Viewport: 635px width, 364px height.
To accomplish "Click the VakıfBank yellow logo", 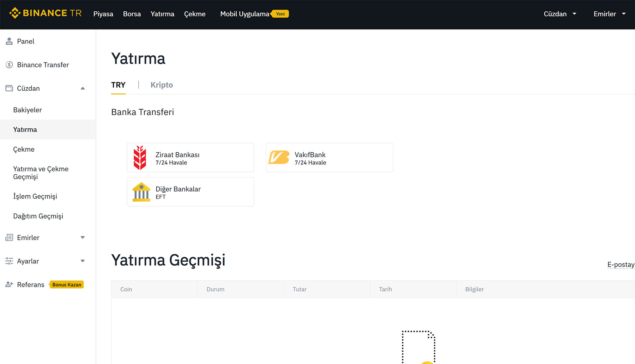I will [x=279, y=157].
